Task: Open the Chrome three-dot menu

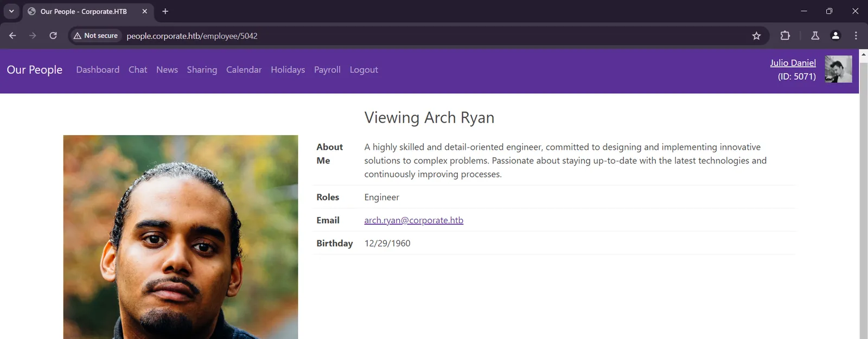Action: pos(856,36)
